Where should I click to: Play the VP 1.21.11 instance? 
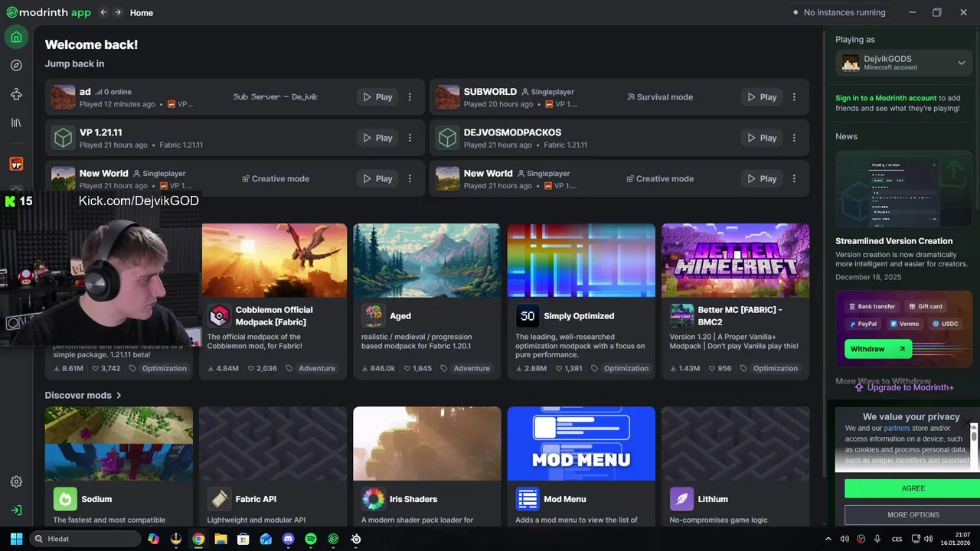[x=377, y=138]
